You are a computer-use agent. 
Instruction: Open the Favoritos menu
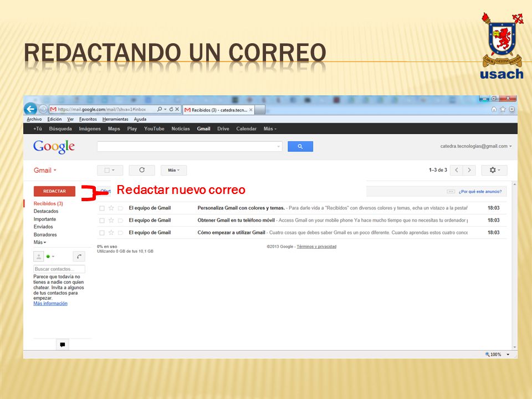88,119
